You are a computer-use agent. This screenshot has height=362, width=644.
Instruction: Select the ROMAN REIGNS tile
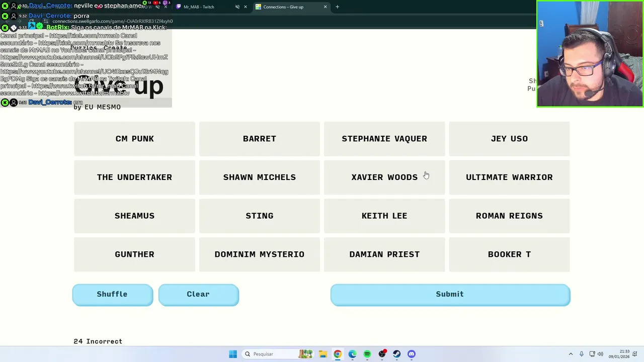pos(509,216)
